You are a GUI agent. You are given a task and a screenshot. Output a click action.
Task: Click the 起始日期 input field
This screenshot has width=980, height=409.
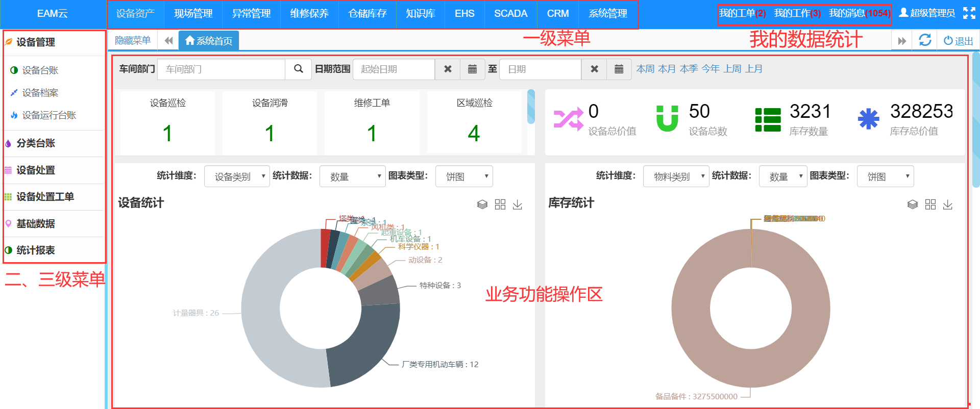click(x=394, y=69)
